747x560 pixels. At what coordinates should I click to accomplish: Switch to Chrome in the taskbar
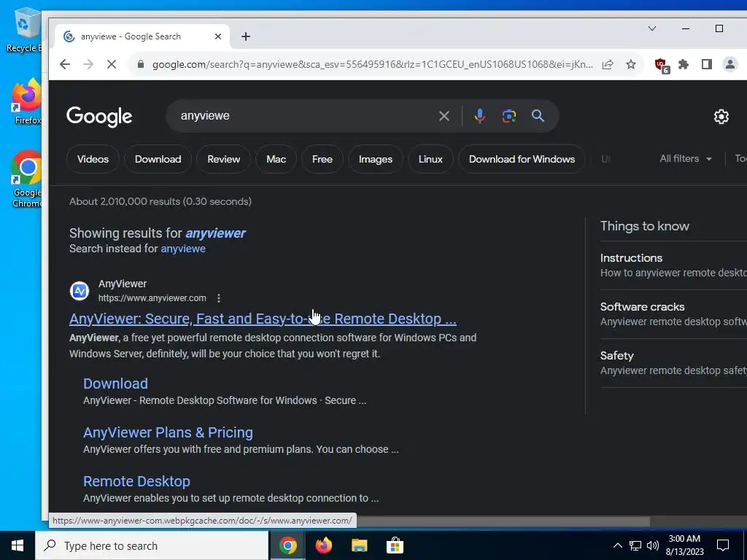(x=287, y=545)
